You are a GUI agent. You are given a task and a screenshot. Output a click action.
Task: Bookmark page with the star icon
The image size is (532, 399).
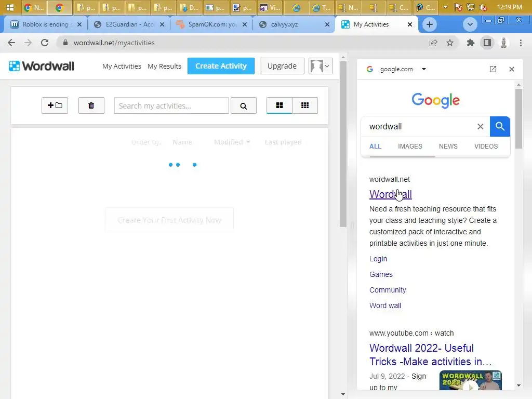pos(450,43)
